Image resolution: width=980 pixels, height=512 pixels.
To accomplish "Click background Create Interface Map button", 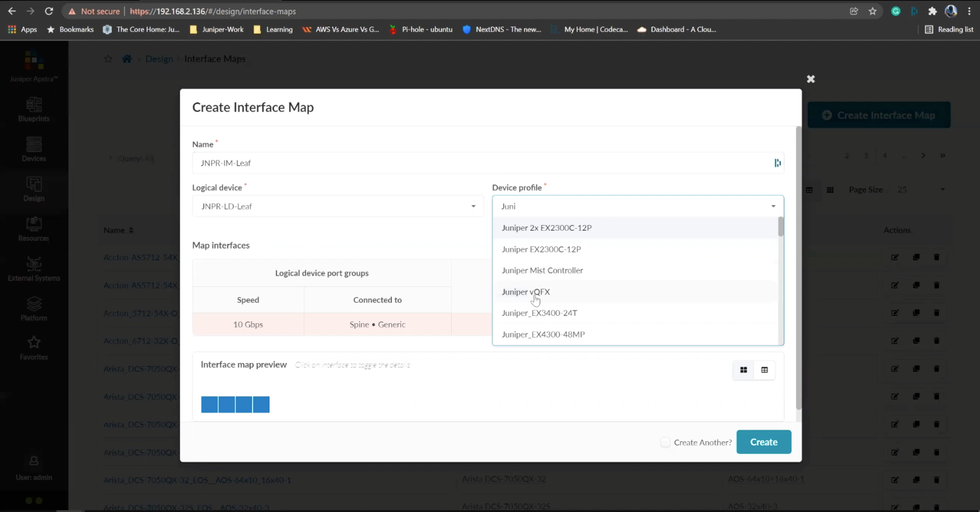I will coord(879,115).
